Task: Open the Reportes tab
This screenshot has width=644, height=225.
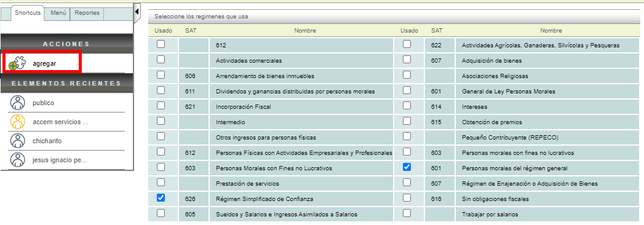Action: [87, 13]
